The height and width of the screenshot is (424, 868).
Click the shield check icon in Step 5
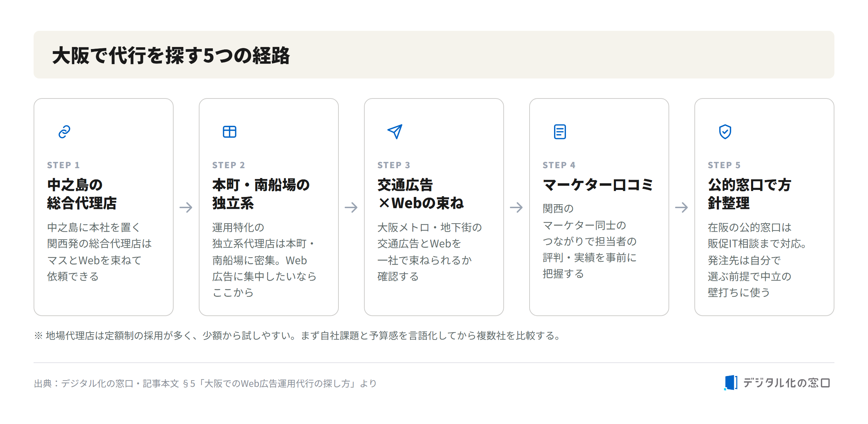pos(725,132)
